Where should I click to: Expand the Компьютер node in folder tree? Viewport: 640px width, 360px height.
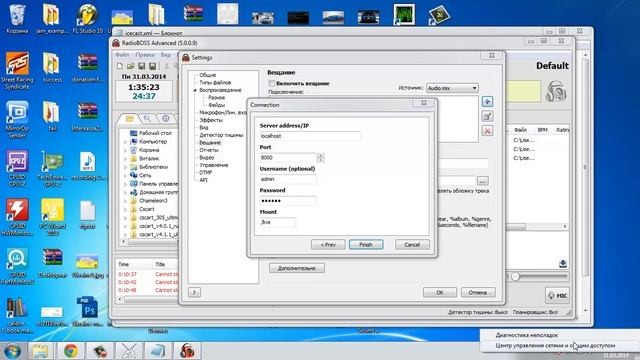pyautogui.click(x=125, y=142)
